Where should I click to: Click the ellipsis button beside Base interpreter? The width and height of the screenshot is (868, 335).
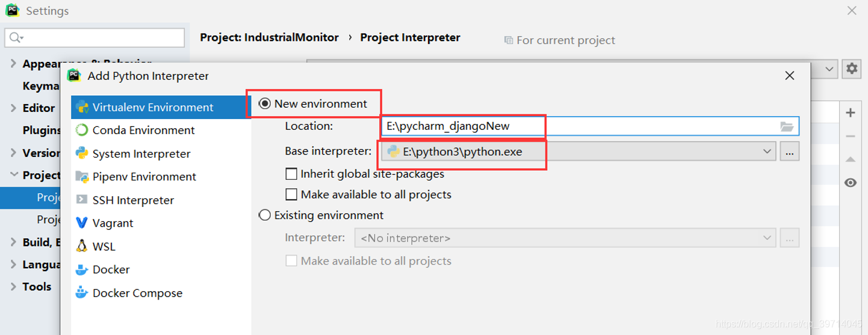click(x=790, y=152)
